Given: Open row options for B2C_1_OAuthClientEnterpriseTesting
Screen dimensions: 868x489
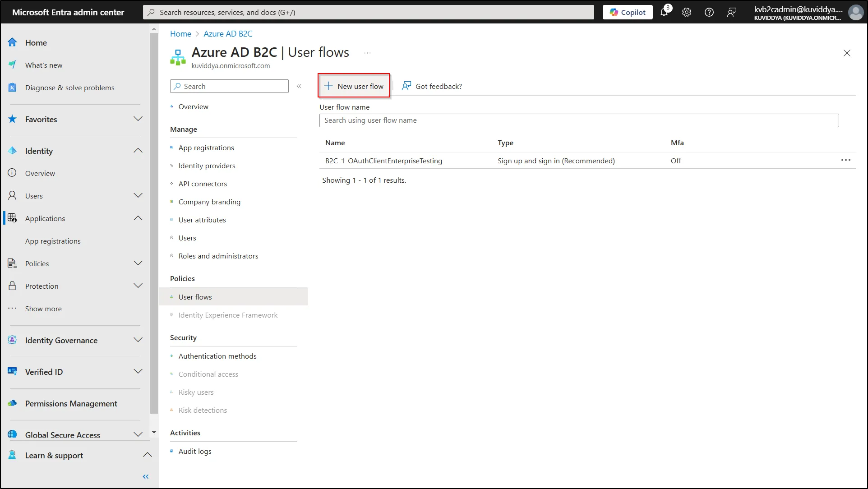Looking at the screenshot, I should [845, 160].
